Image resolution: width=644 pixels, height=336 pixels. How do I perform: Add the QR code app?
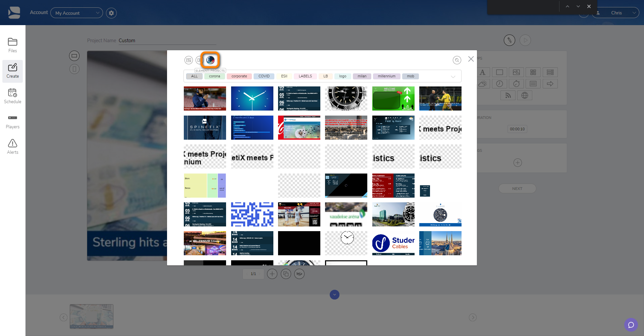coord(533,72)
